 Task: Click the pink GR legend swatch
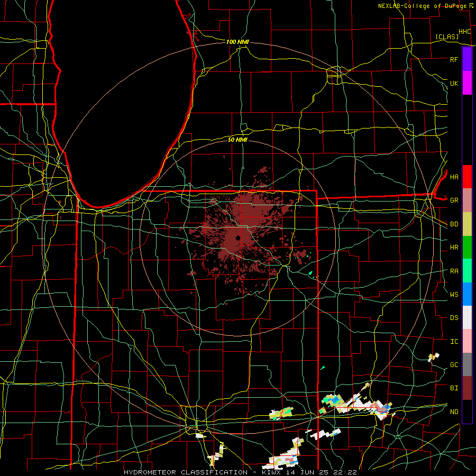(x=467, y=200)
